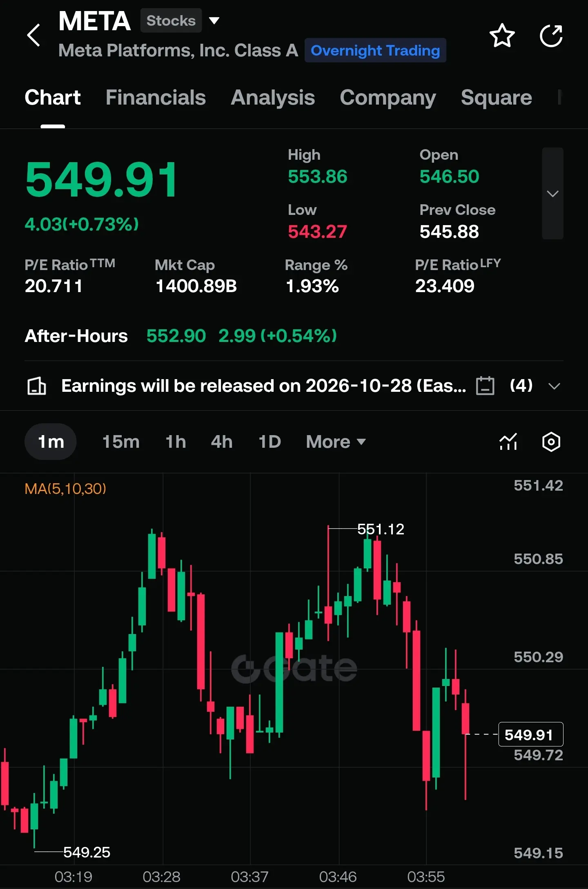Open chart indicators icon
This screenshot has height=889, width=588.
tap(508, 442)
